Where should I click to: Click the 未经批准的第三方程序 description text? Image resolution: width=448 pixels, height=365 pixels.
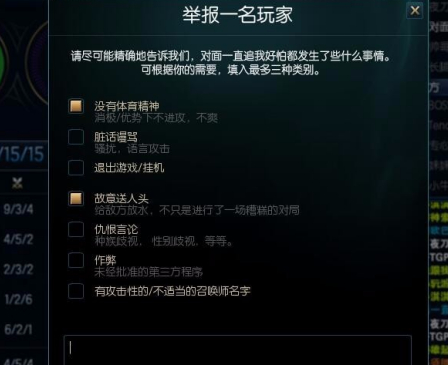coord(148,272)
